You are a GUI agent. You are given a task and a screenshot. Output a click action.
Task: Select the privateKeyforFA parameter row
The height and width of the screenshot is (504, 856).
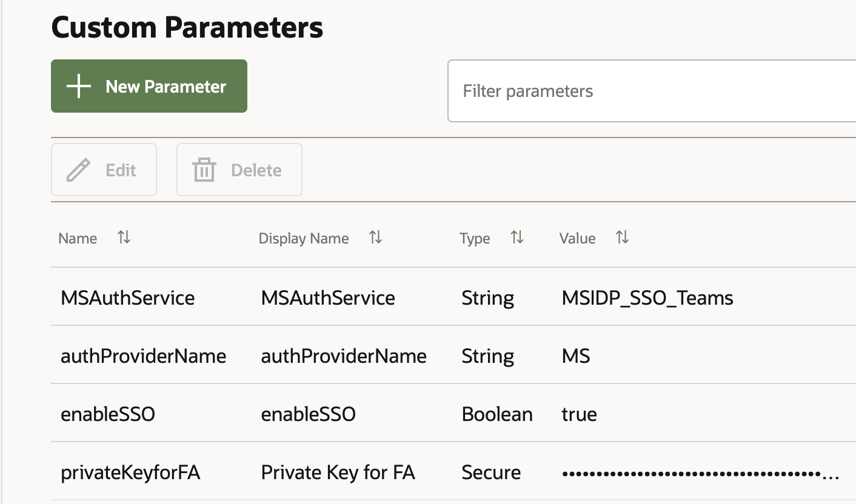click(x=130, y=472)
